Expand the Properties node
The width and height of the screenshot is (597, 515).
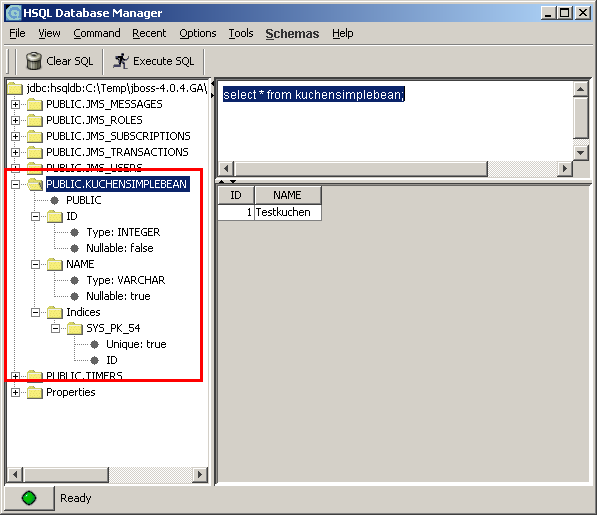click(x=15, y=392)
